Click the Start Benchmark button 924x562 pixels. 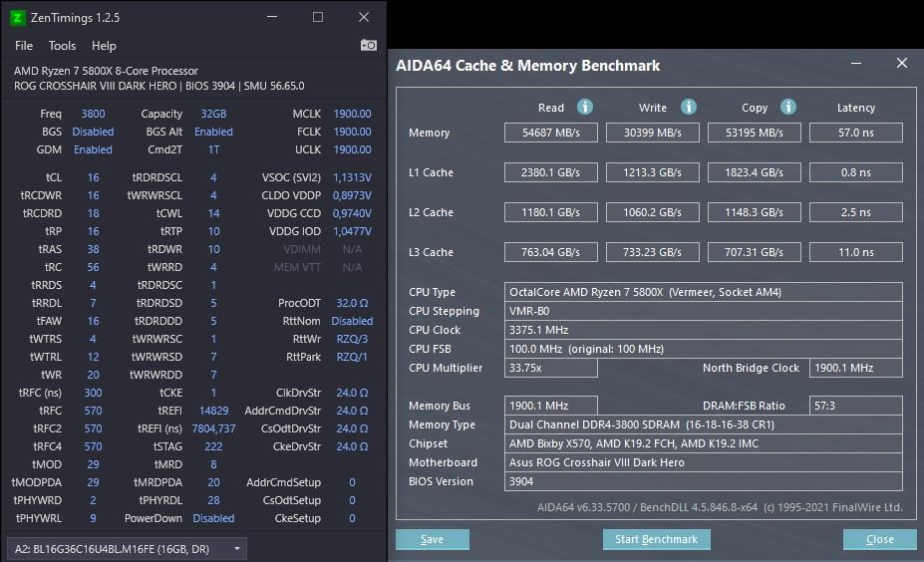(x=657, y=539)
